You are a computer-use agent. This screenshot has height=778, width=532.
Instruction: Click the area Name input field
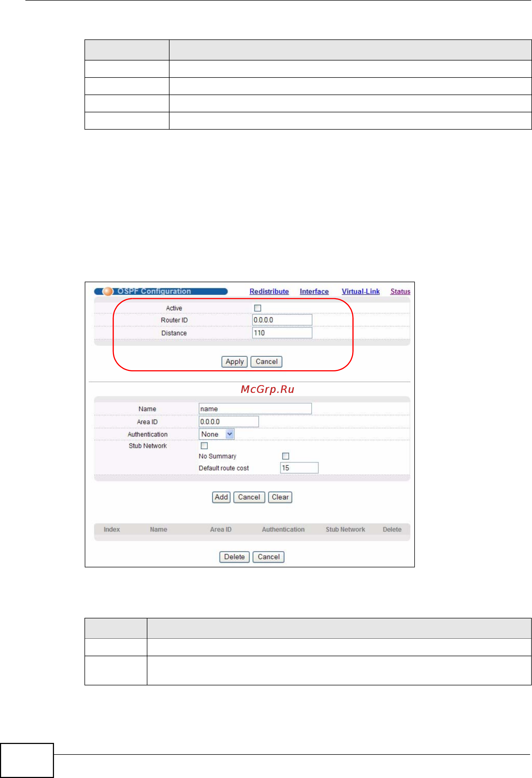coord(255,408)
